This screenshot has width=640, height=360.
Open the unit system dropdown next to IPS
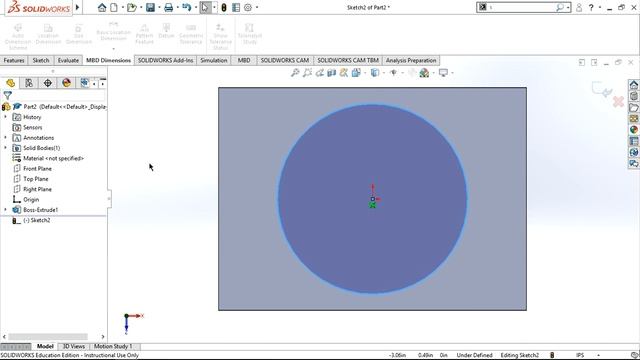[x=598, y=355]
